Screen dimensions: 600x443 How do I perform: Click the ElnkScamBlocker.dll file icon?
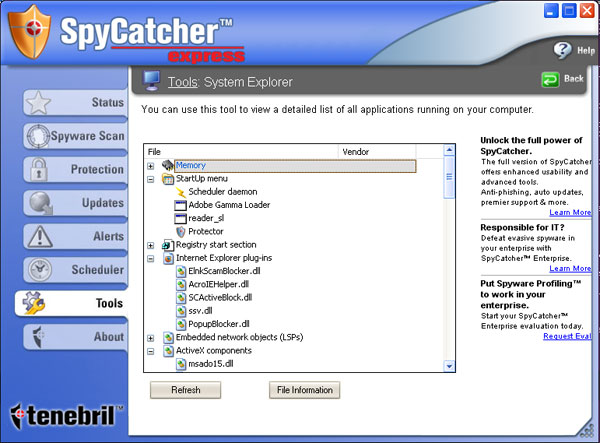tap(181, 271)
